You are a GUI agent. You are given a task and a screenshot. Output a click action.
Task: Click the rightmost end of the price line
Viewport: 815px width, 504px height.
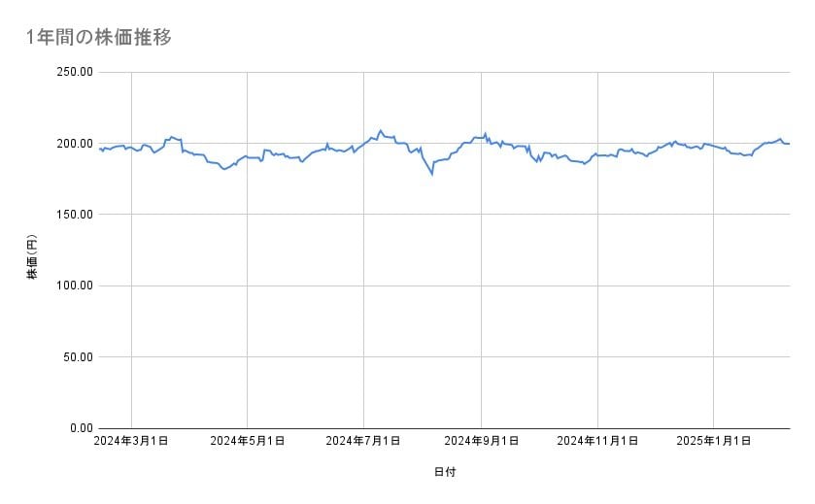(789, 144)
